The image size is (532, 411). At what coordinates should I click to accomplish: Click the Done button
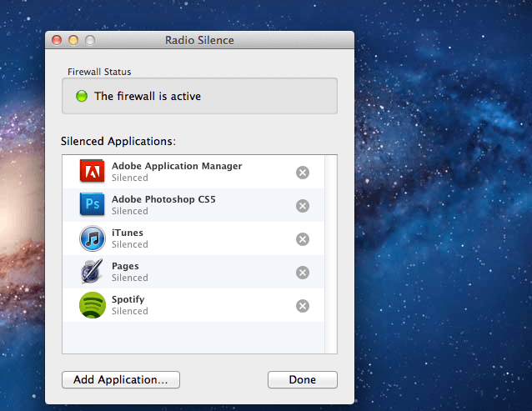(303, 379)
